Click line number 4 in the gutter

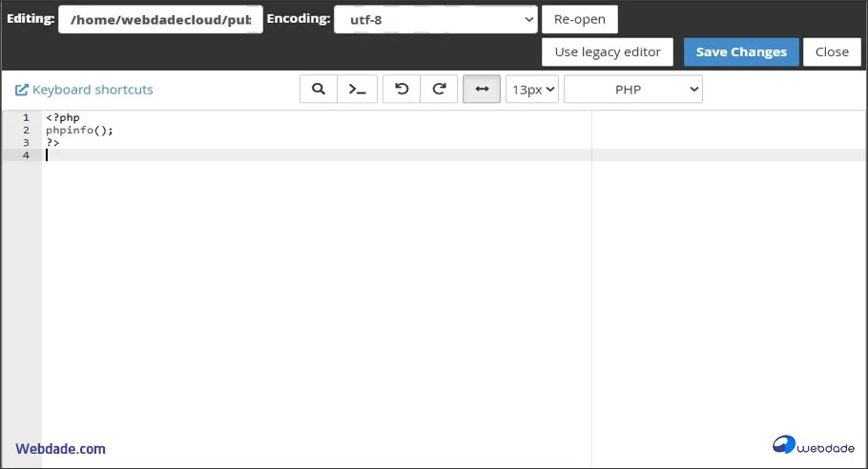point(26,155)
